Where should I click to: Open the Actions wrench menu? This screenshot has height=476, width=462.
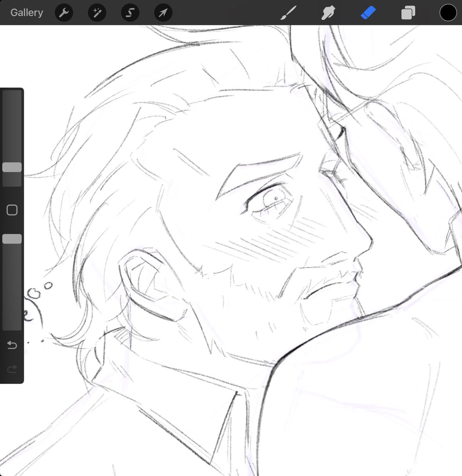pyautogui.click(x=64, y=13)
